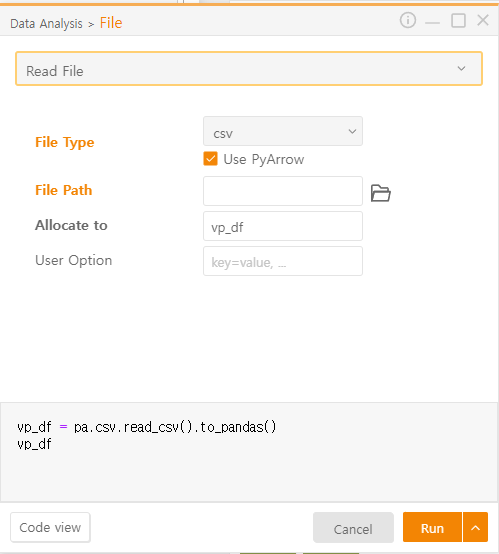Uncheck the Use PyArrow checkbox
Image resolution: width=499 pixels, height=554 pixels.
coord(211,159)
